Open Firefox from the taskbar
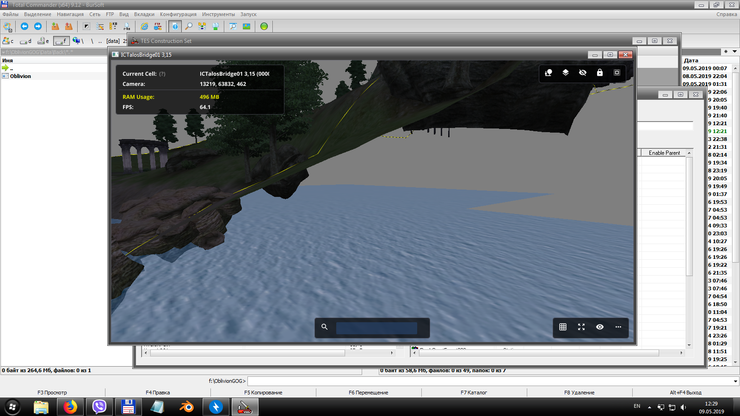The image size is (740, 416). coord(71,407)
